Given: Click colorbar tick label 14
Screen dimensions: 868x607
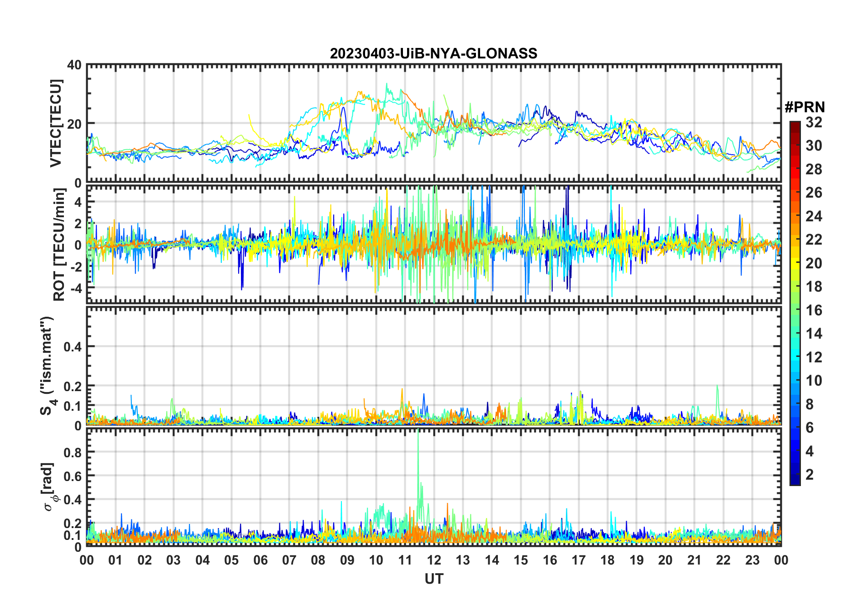Looking at the screenshot, I should 814,334.
